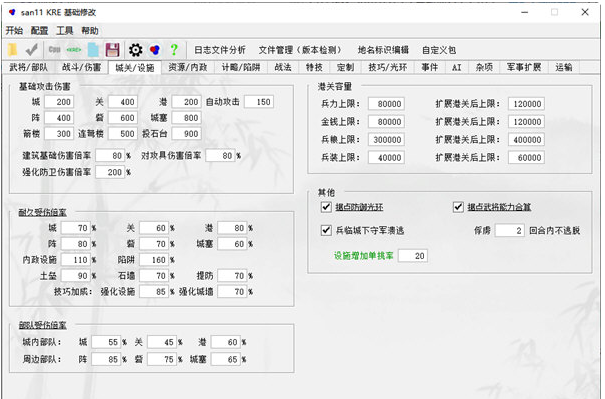Click the green KRE tag icon
This screenshot has width=605, height=399.
73,50
